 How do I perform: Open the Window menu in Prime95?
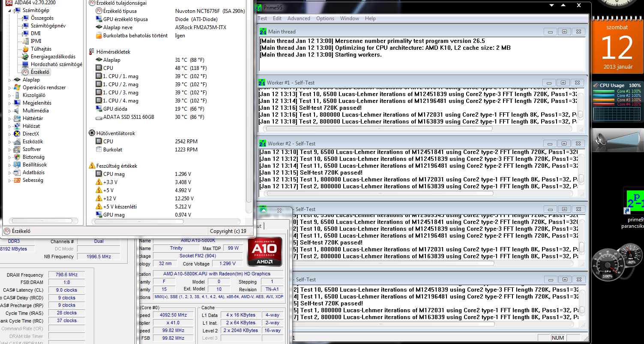(x=350, y=18)
